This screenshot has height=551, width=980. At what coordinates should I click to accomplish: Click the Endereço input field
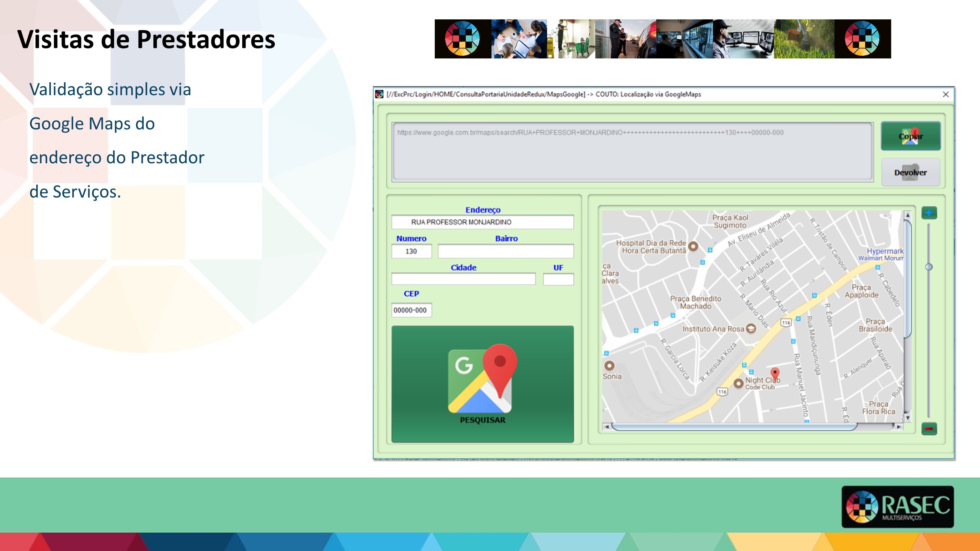click(482, 222)
